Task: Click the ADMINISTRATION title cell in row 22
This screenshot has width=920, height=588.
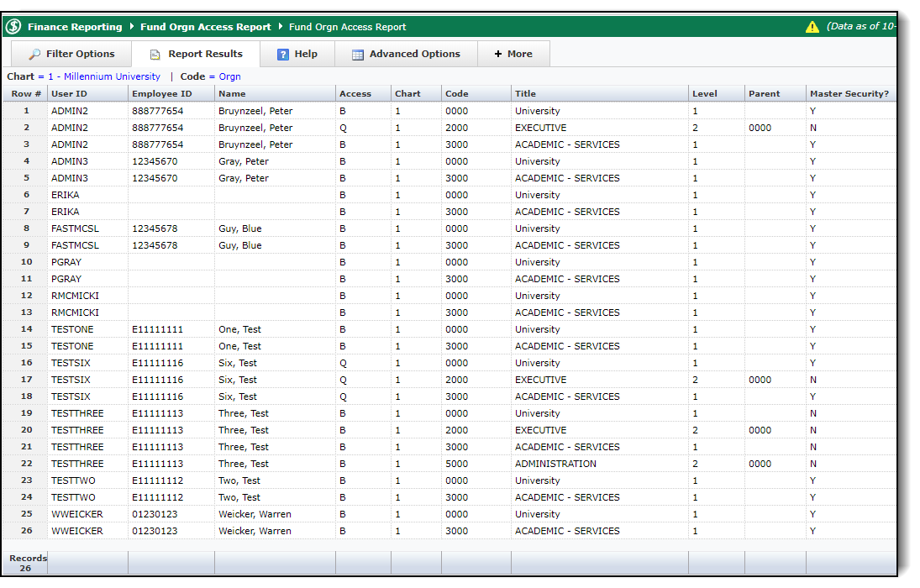Action: click(555, 464)
